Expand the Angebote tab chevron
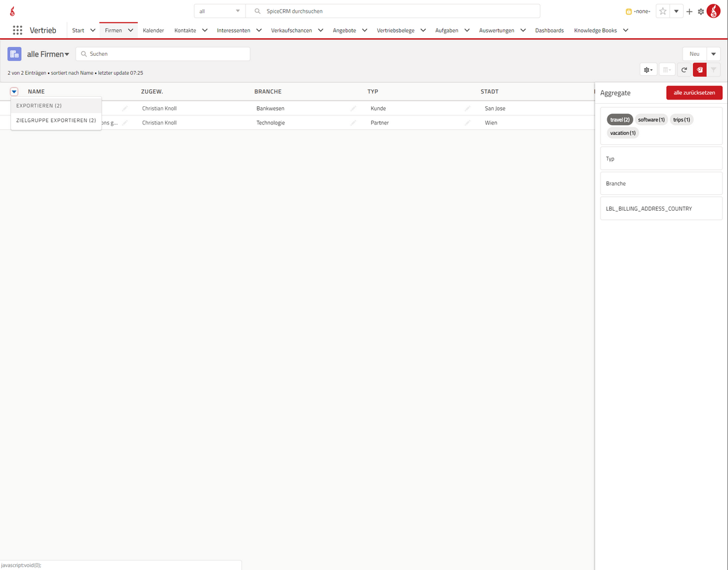The height and width of the screenshot is (570, 728). click(365, 30)
